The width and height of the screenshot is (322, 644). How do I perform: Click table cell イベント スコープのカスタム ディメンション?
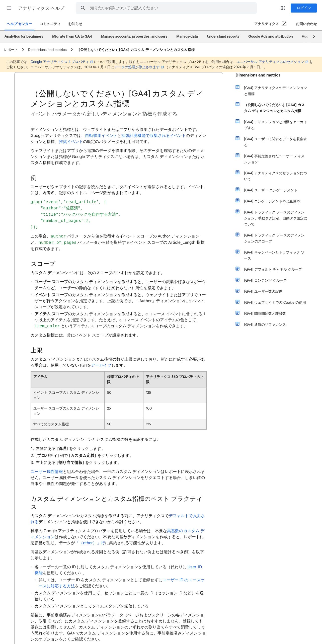click(x=67, y=395)
